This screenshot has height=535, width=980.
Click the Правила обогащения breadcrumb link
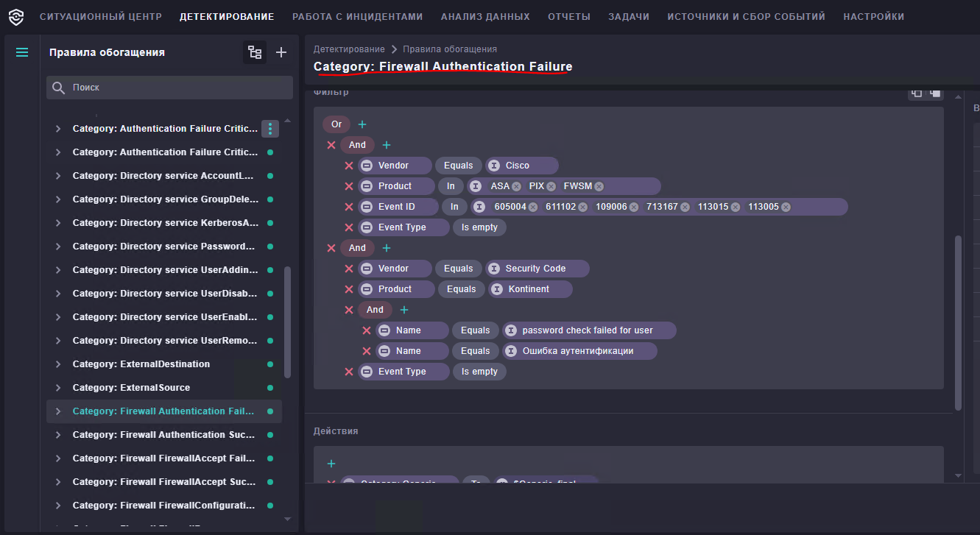tap(450, 49)
